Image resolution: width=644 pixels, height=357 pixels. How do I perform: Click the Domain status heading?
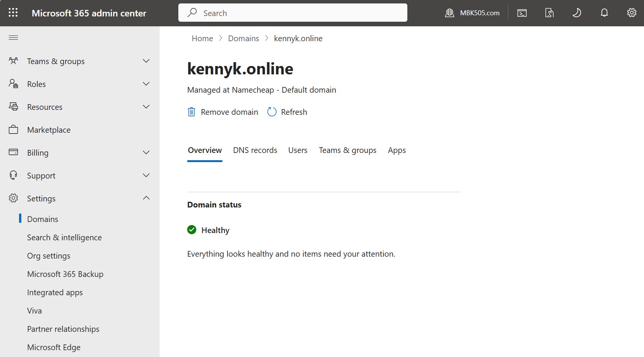coord(214,204)
